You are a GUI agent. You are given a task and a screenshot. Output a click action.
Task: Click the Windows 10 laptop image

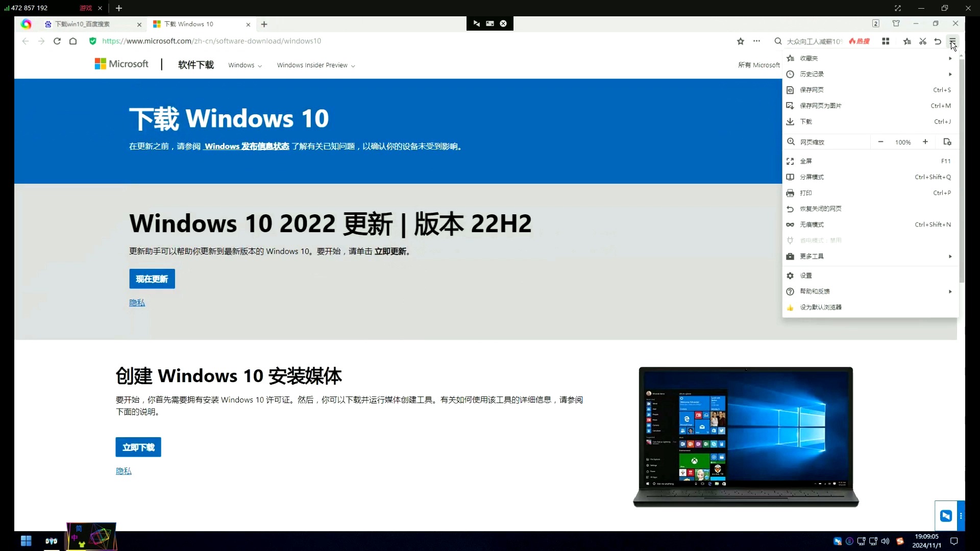pos(746,437)
